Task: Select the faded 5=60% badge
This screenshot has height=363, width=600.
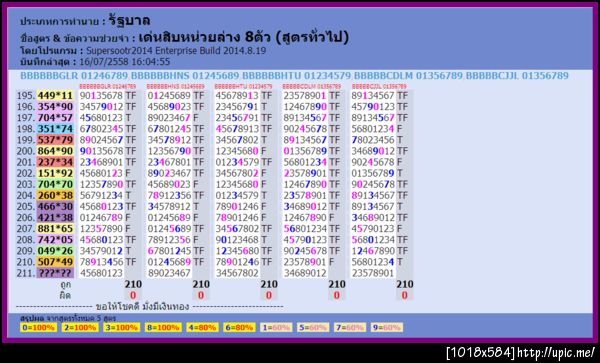Action: (313, 327)
